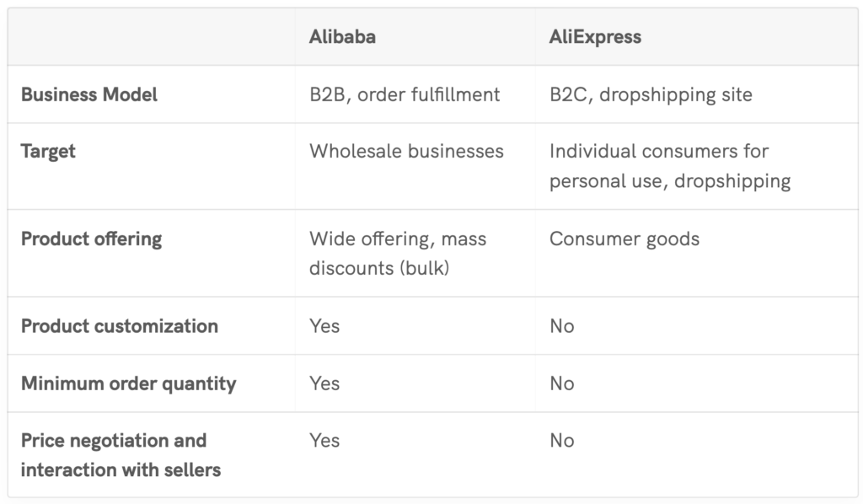
Task: Select Yes in Minimum order quantity row
Action: 324,383
